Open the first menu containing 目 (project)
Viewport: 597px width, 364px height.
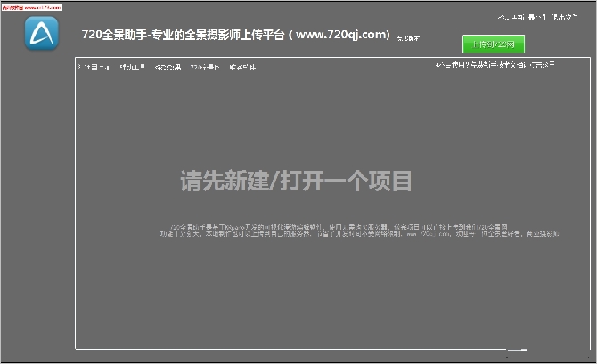click(x=94, y=68)
